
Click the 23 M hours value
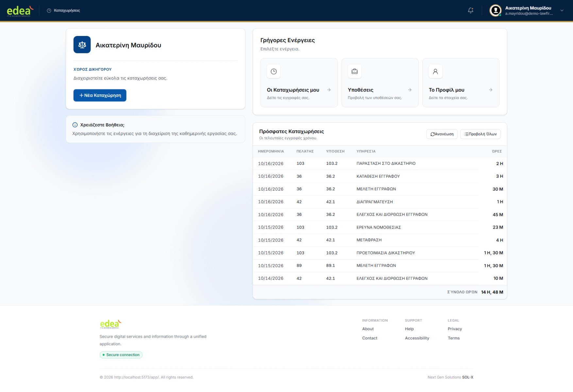(x=497, y=227)
